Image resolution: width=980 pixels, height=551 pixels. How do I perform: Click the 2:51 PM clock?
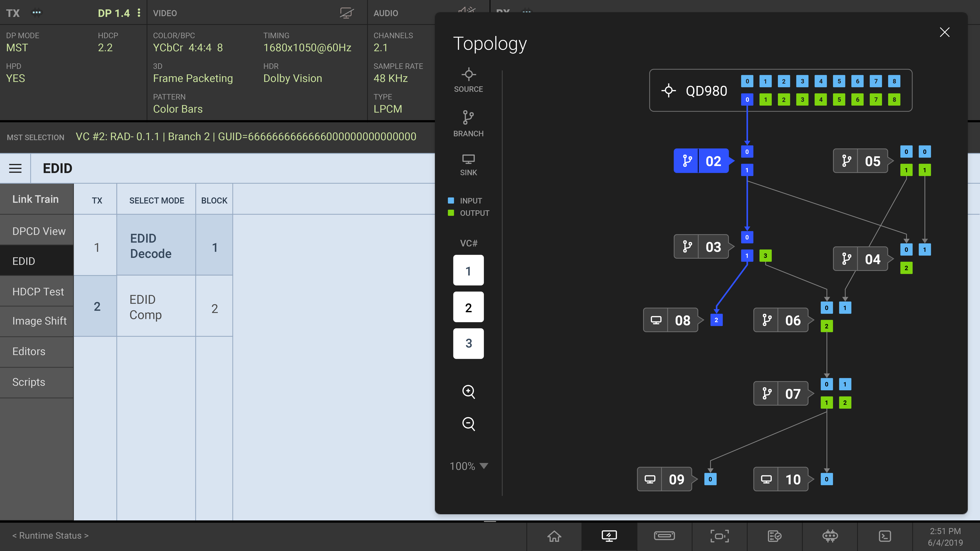coord(945,531)
